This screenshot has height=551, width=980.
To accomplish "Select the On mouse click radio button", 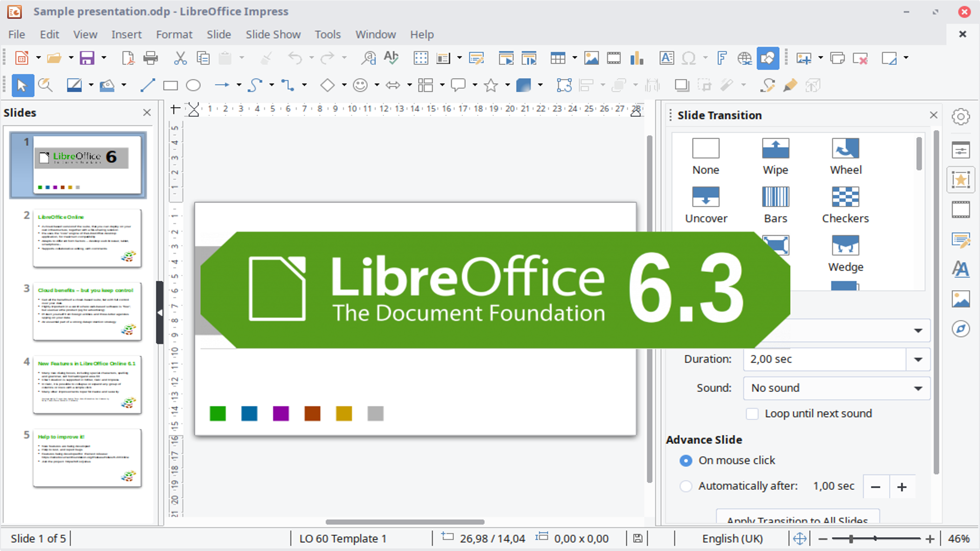I will coord(686,460).
